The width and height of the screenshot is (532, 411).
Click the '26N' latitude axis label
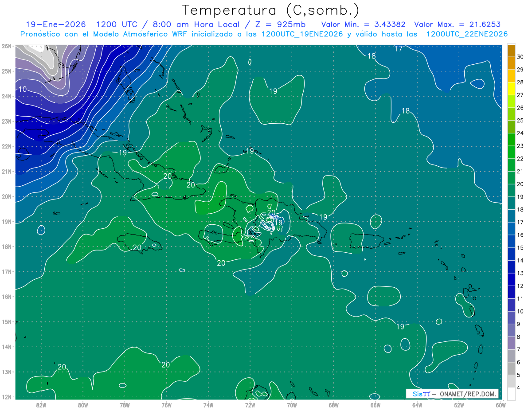coord(7,46)
